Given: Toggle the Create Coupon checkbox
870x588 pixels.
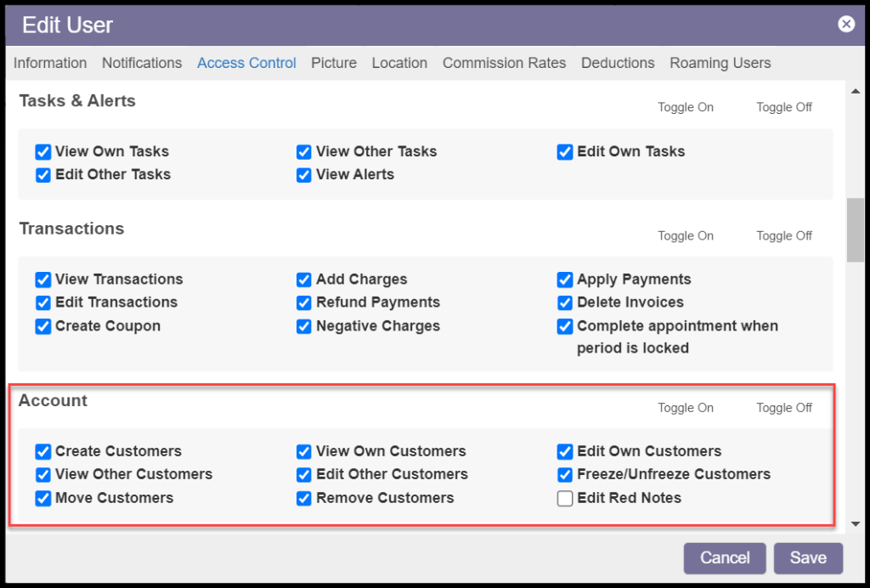Looking at the screenshot, I should coord(43,327).
